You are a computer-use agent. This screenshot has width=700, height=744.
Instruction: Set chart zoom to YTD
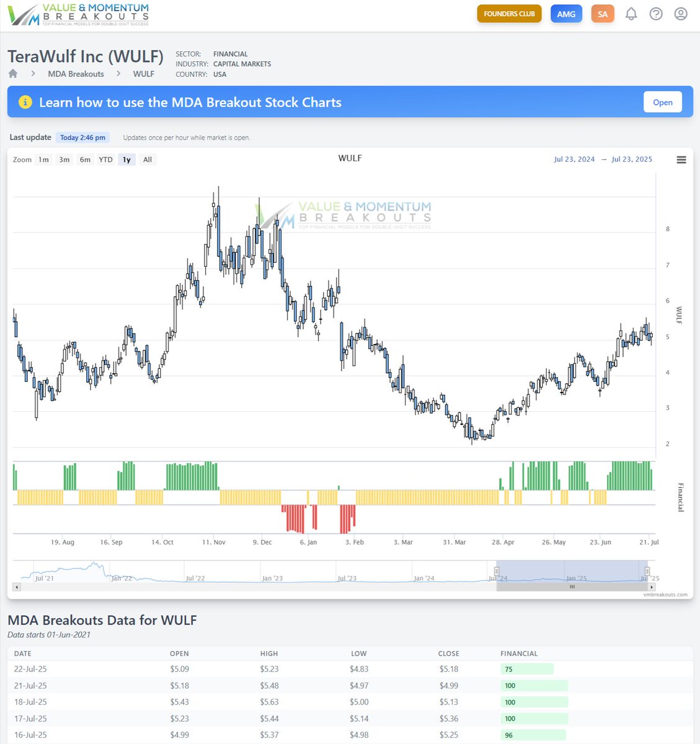106,159
